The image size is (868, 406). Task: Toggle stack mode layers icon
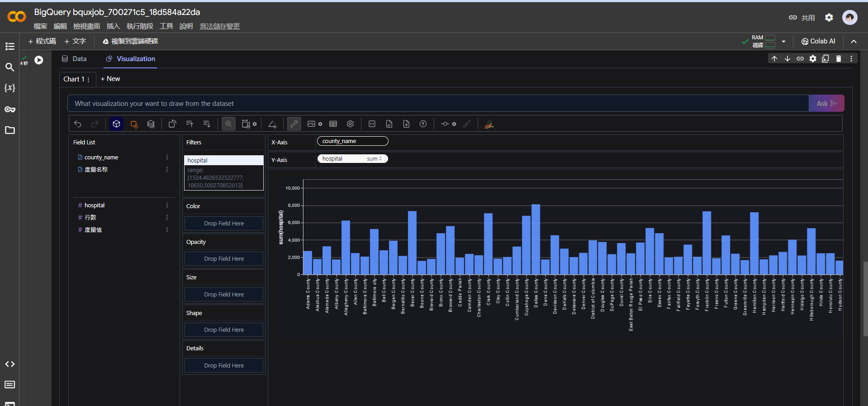click(x=151, y=124)
